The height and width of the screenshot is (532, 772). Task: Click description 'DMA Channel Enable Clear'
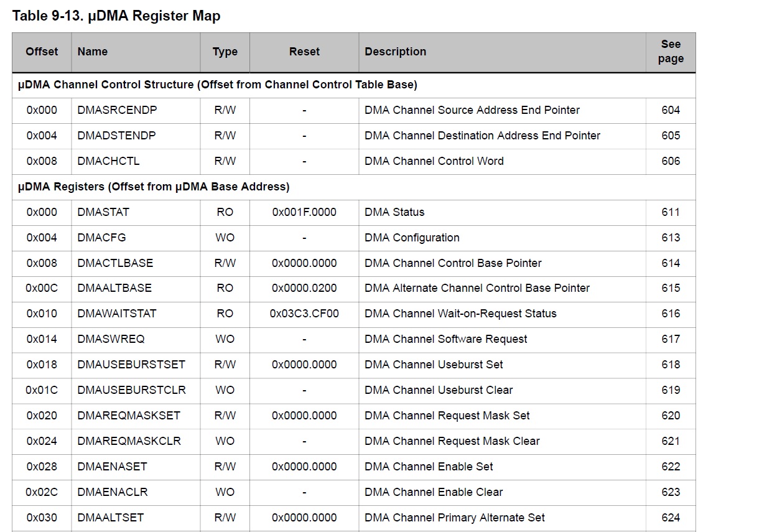434,492
